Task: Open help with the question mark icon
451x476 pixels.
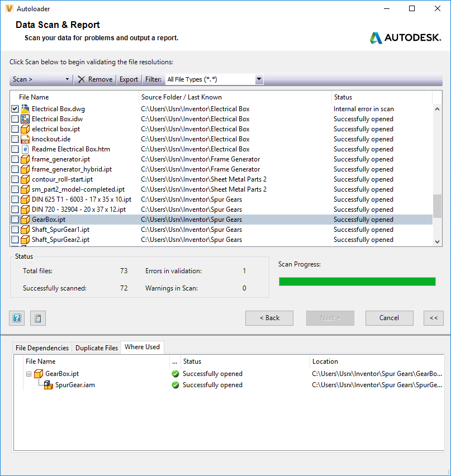Action: 17,318
